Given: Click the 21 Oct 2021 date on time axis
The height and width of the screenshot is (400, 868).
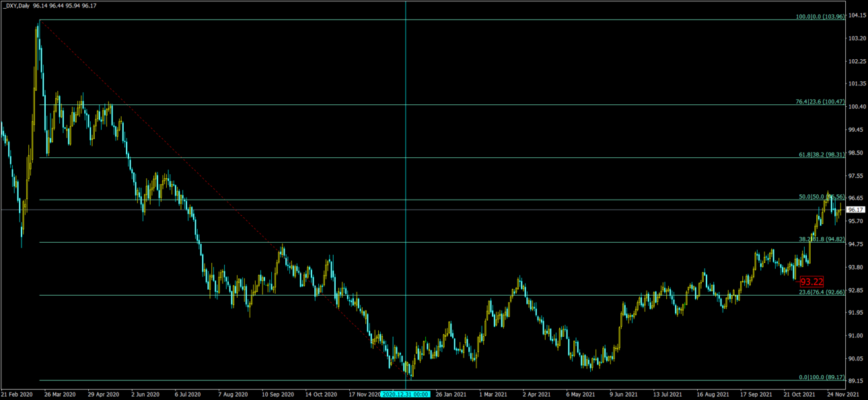Looking at the screenshot, I should click(x=799, y=395).
